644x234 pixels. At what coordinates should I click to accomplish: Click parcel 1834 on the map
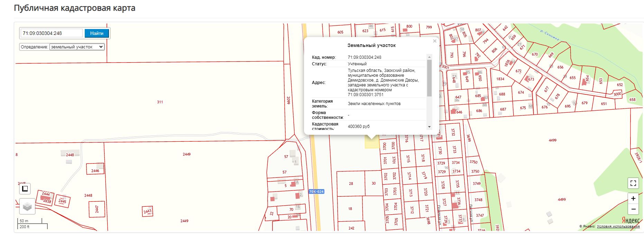coord(500,79)
